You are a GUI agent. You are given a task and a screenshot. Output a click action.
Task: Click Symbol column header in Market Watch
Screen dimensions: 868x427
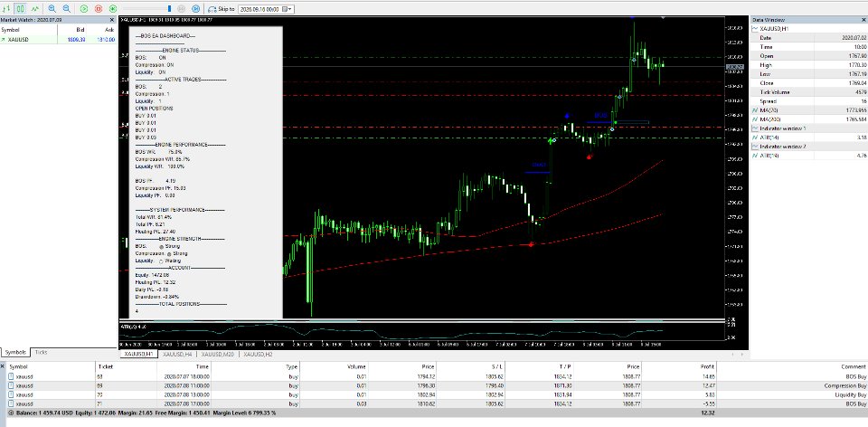tap(10, 30)
